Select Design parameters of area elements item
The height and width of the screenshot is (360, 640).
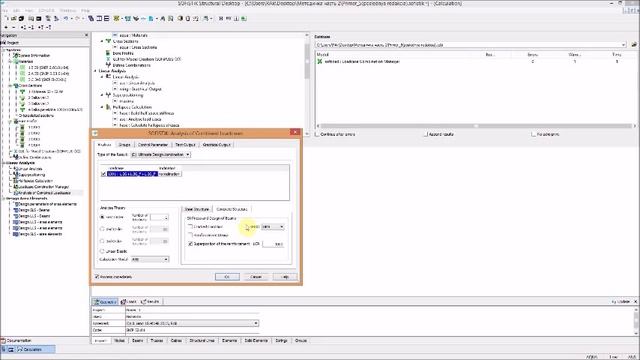[47, 204]
